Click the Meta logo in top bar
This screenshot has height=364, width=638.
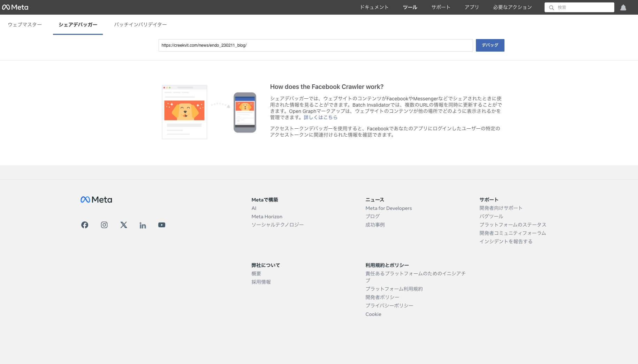tap(15, 7)
